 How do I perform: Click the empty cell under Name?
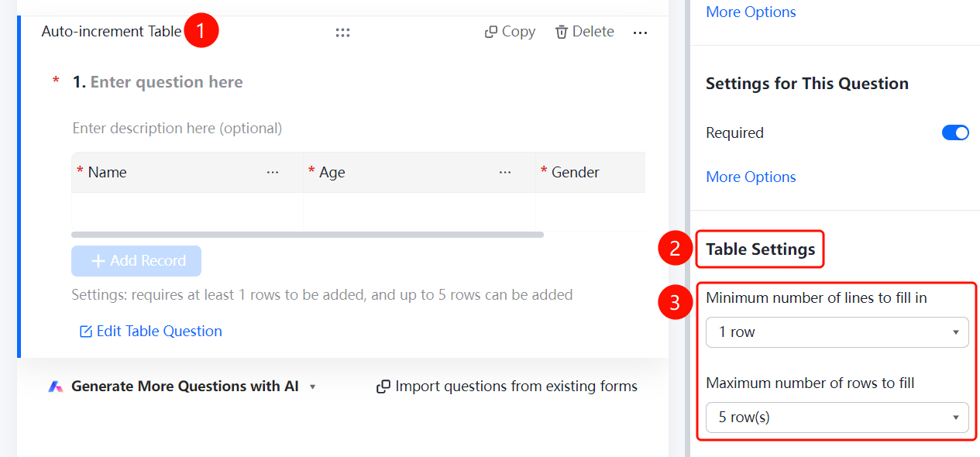tap(187, 211)
